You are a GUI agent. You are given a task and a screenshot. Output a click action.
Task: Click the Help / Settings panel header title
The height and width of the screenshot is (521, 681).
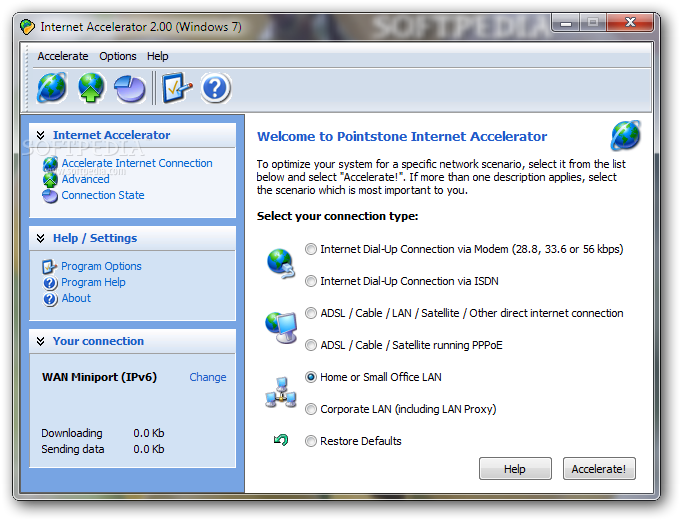coord(95,238)
